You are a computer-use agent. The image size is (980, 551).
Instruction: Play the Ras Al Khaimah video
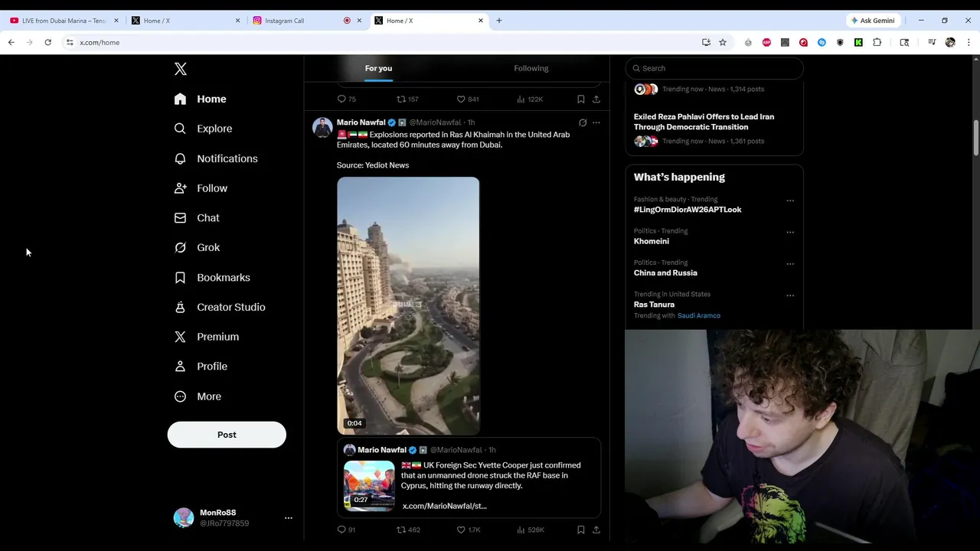pos(408,306)
